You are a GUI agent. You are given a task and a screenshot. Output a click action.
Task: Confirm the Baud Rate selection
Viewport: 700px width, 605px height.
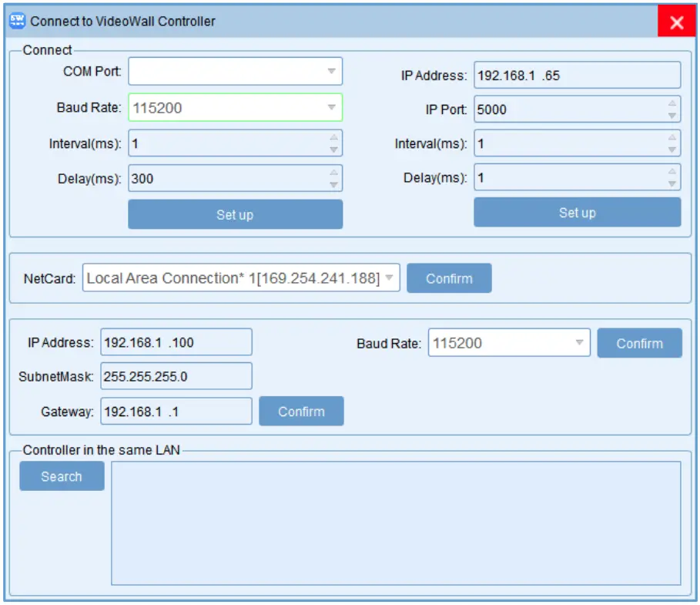click(x=639, y=342)
